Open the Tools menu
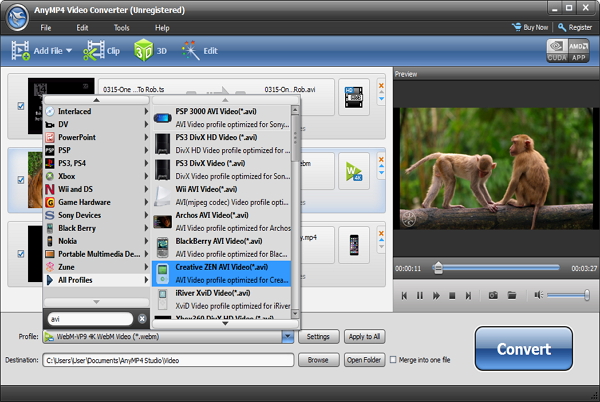This screenshot has width=600, height=402. coord(121,27)
